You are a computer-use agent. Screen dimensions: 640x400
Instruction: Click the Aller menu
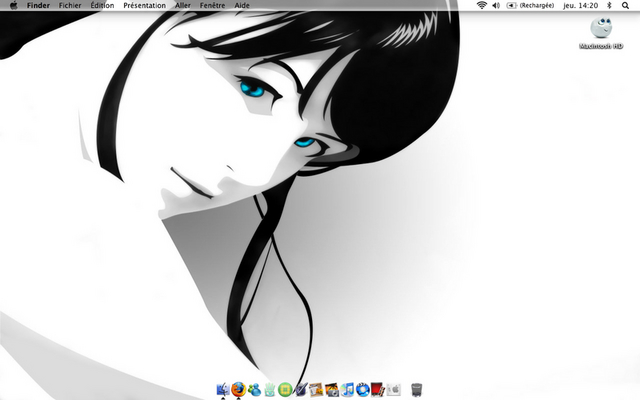[183, 5]
